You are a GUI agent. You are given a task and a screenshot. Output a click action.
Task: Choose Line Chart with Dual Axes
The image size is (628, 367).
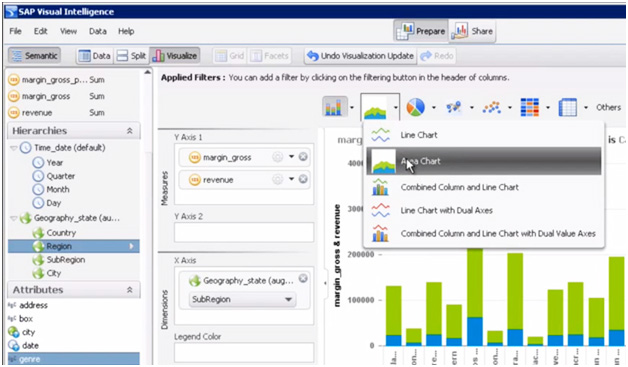(447, 210)
